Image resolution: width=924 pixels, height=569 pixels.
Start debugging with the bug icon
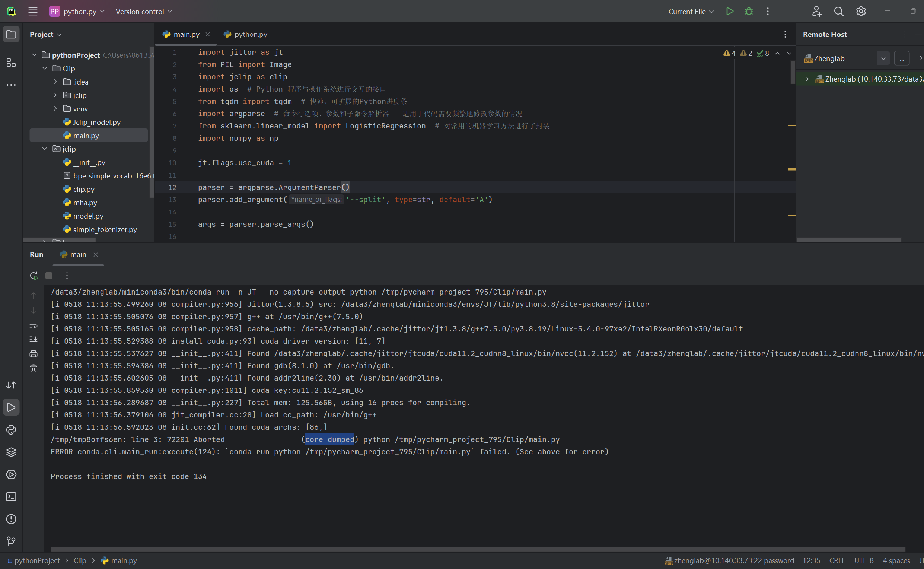pyautogui.click(x=749, y=11)
